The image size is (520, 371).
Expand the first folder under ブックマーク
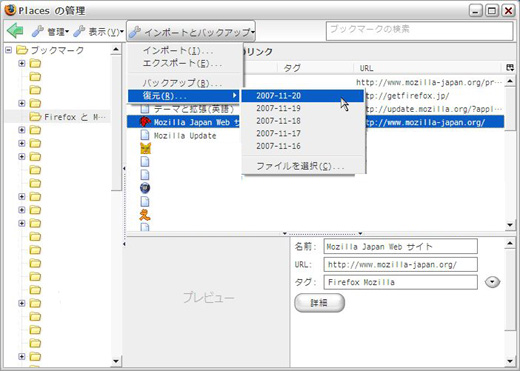pos(22,63)
